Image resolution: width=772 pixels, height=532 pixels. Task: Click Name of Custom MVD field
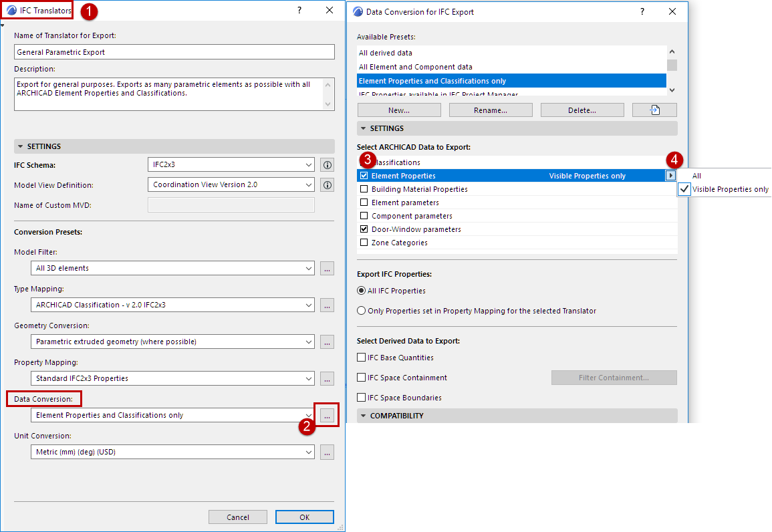[x=231, y=205]
